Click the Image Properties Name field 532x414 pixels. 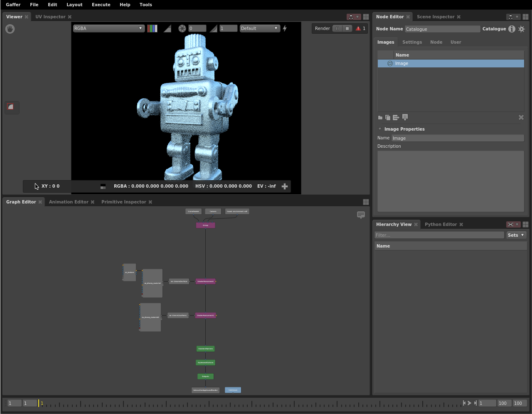(x=458, y=138)
